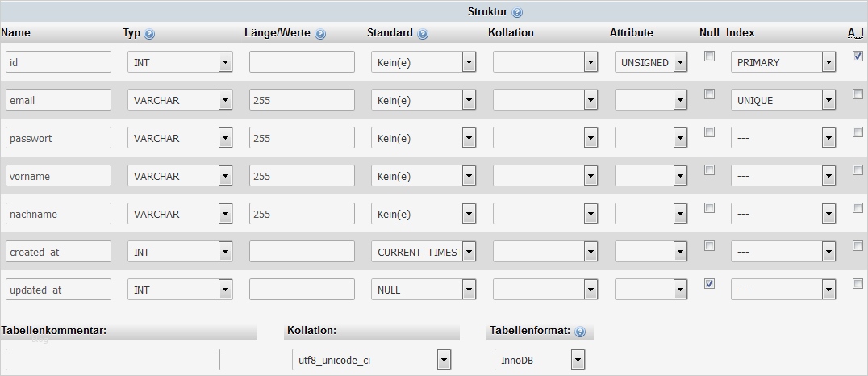
Task: Enable Null checkbox for email row
Action: coord(709,94)
